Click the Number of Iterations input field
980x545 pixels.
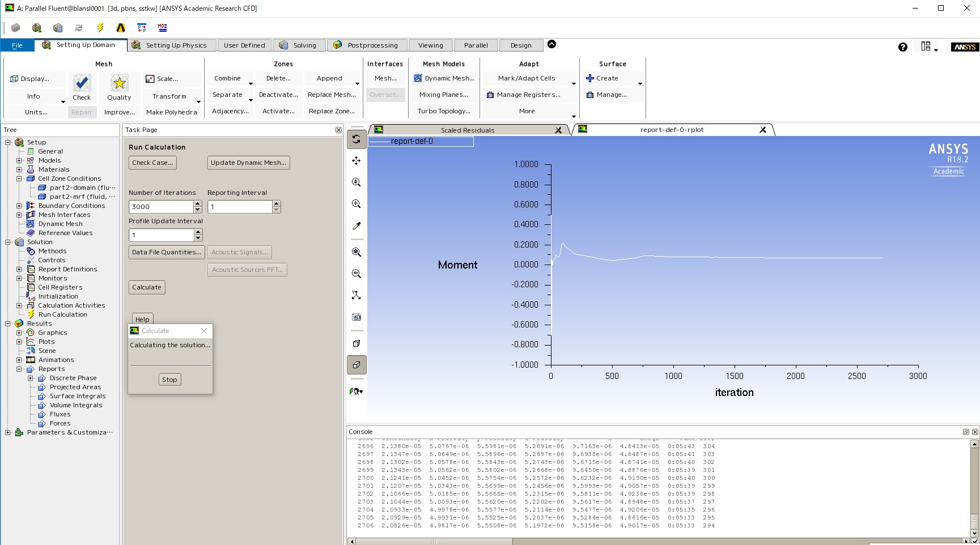[161, 207]
